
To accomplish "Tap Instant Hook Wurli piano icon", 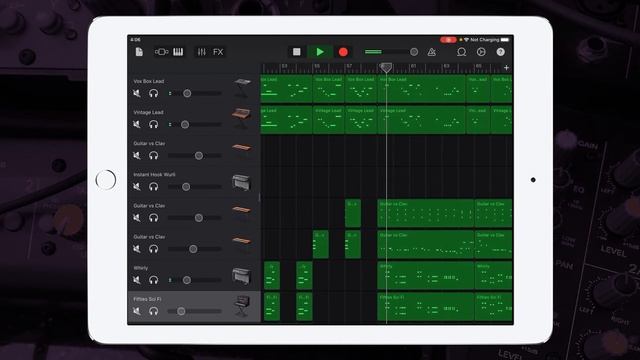I will pos(242,182).
